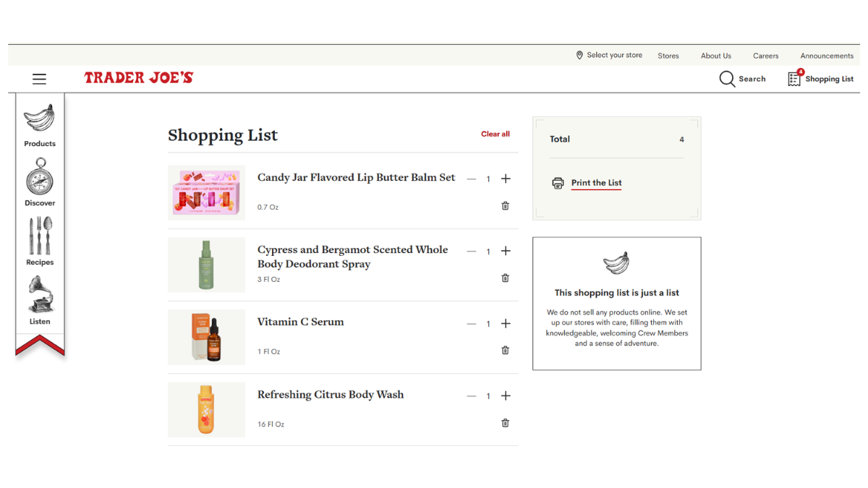868x488 pixels.
Task: Delete Candy Jar Lip Butter Balm Set
Action: tap(506, 206)
